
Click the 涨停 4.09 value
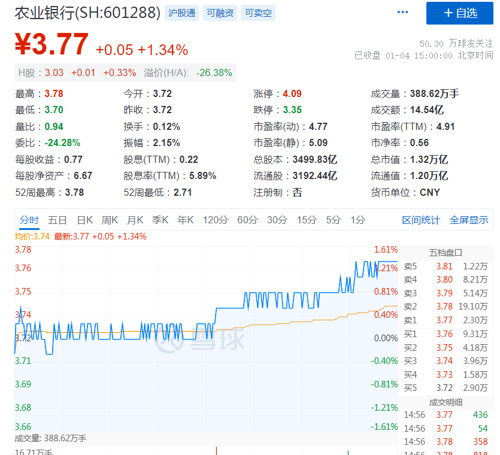pyautogui.click(x=292, y=94)
